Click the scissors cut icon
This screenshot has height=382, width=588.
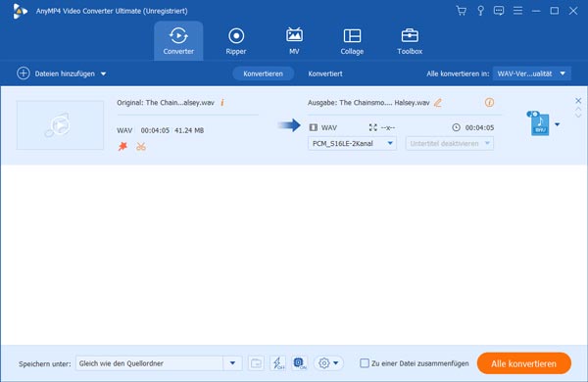pos(141,146)
